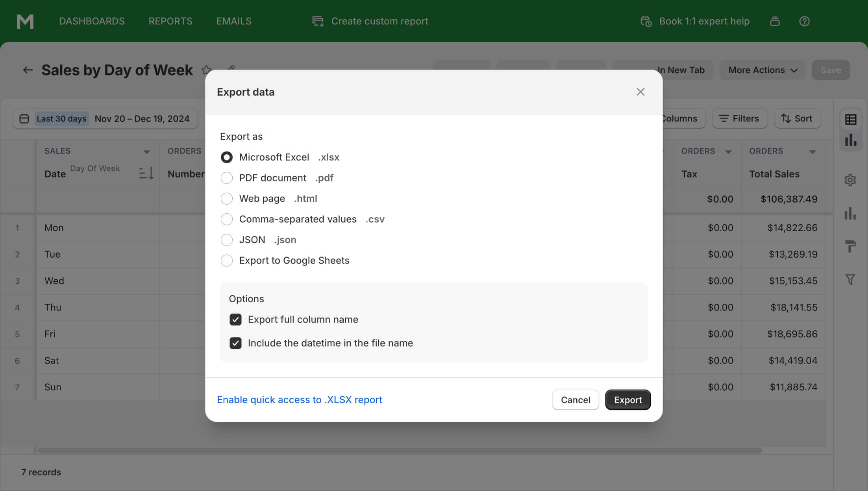Click the calendar icon beside Last 30 days
Image resolution: width=868 pixels, height=491 pixels.
point(24,118)
